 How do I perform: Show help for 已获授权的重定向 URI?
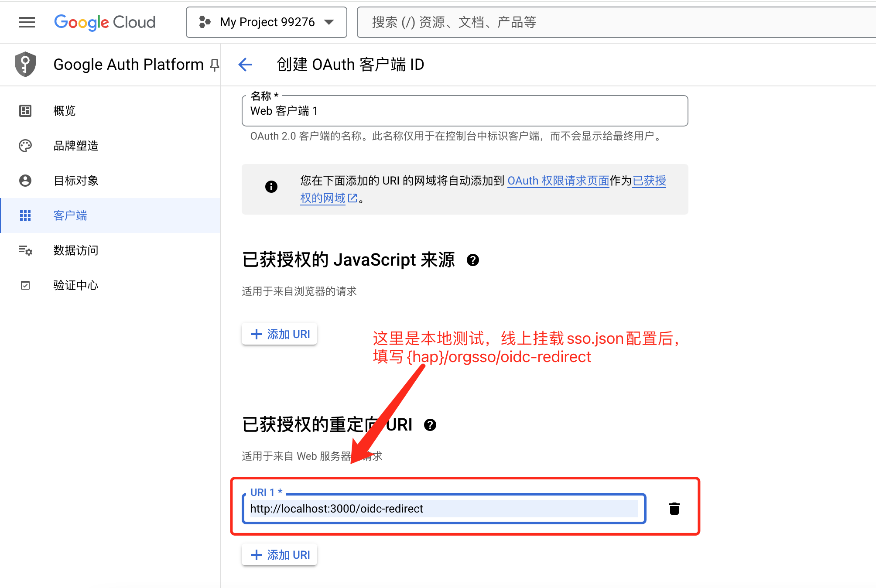coord(430,425)
